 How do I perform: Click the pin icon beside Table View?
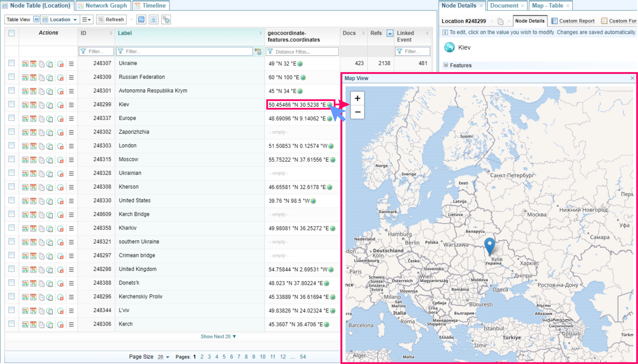[36, 20]
